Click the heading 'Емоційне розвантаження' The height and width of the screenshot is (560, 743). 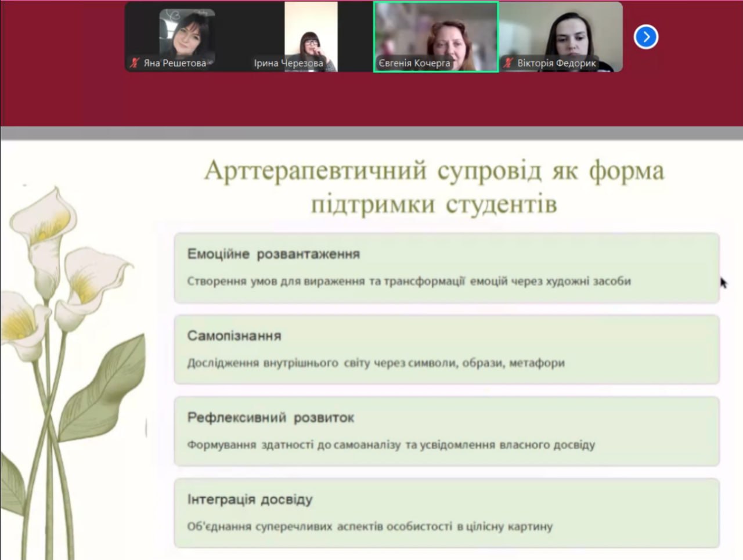click(x=273, y=254)
